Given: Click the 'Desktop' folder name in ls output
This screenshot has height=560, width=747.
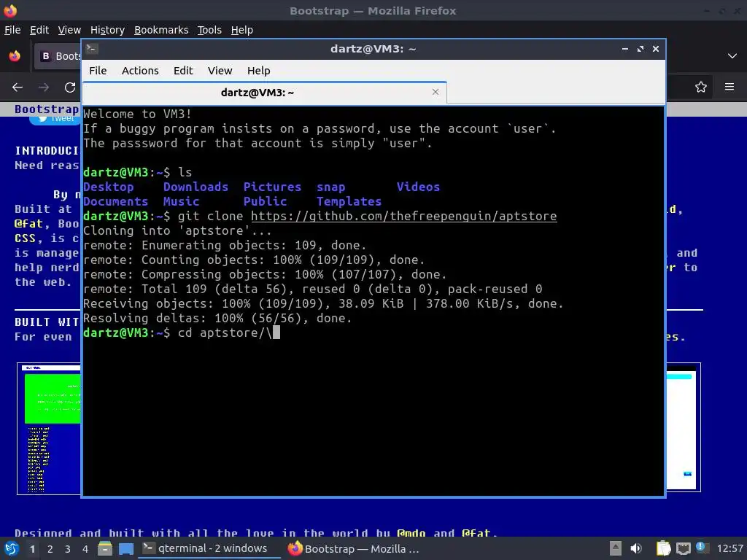Looking at the screenshot, I should click(109, 187).
